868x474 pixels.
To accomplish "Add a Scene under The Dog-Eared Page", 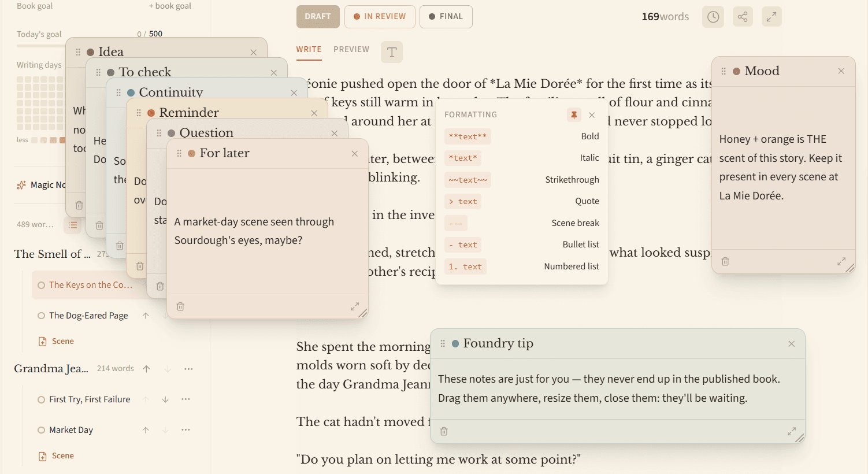I will (56, 342).
